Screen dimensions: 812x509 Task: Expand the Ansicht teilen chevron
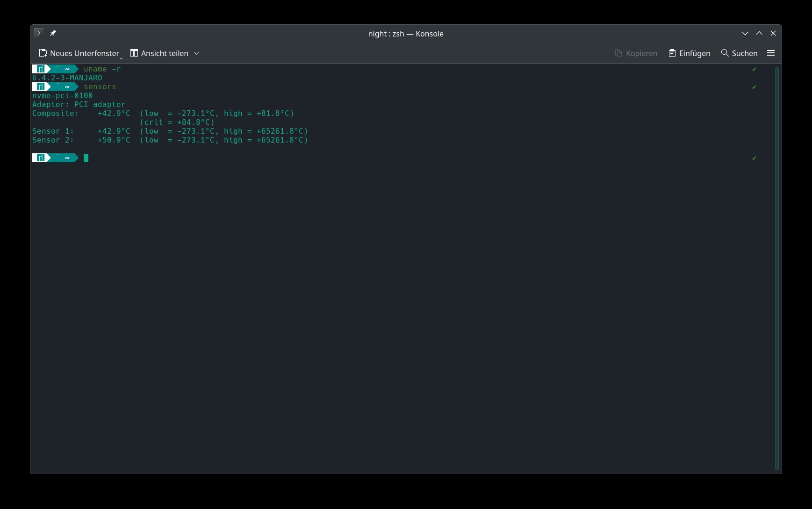point(196,53)
